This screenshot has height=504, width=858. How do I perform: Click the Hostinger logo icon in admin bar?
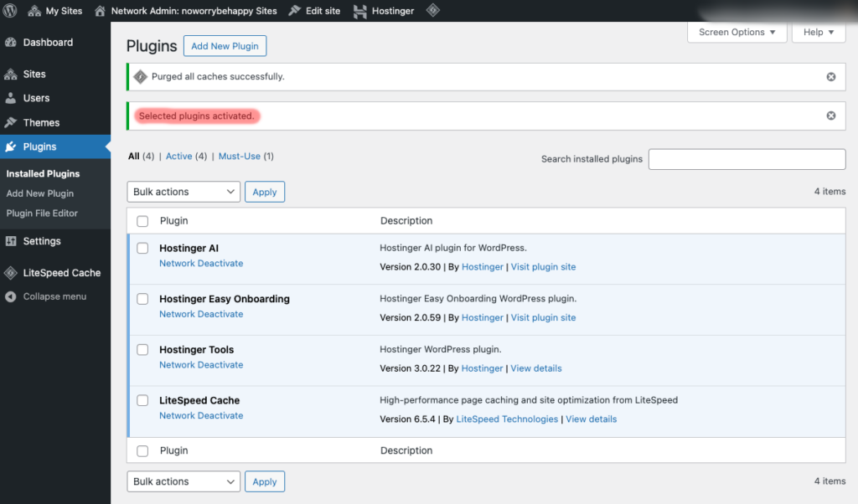pyautogui.click(x=360, y=11)
